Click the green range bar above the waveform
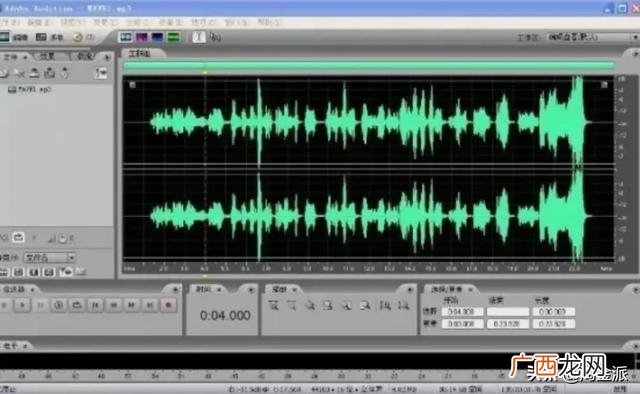The image size is (640, 394). pos(369,65)
